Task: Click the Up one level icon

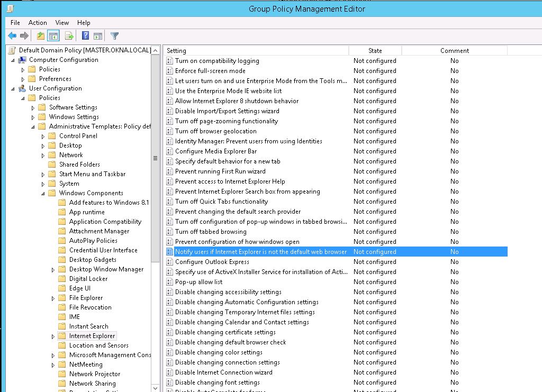Action: click(x=40, y=35)
